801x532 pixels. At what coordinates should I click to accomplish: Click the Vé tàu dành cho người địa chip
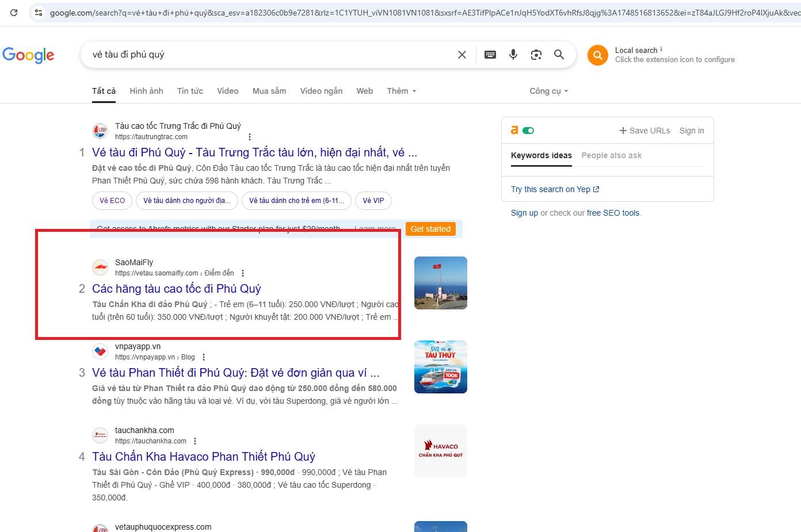187,201
